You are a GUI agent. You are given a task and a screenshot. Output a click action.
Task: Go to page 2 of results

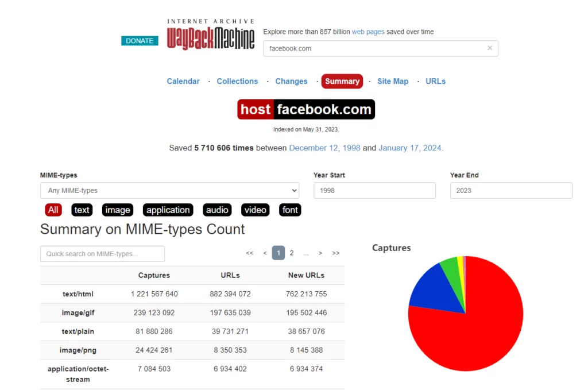coord(292,253)
